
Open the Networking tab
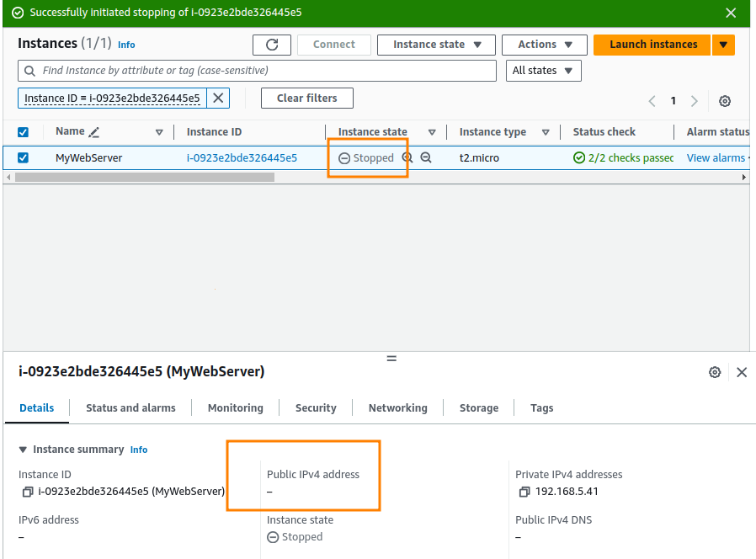397,407
